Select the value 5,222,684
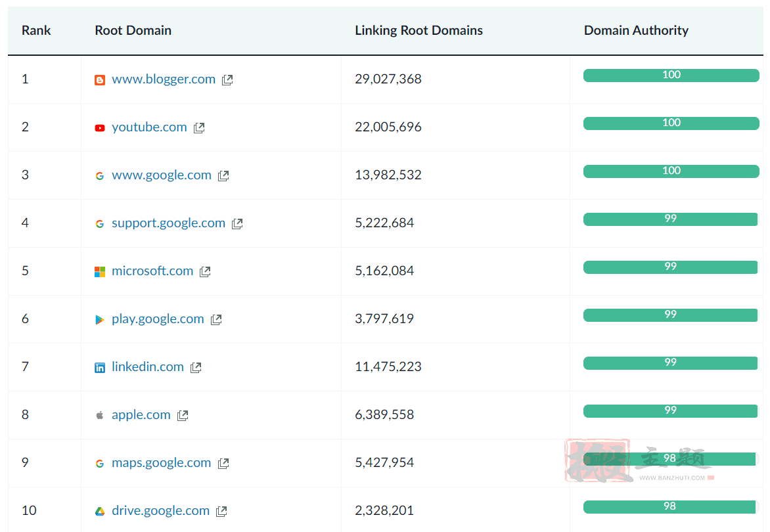Viewport: 770px width, 532px height. coord(384,223)
